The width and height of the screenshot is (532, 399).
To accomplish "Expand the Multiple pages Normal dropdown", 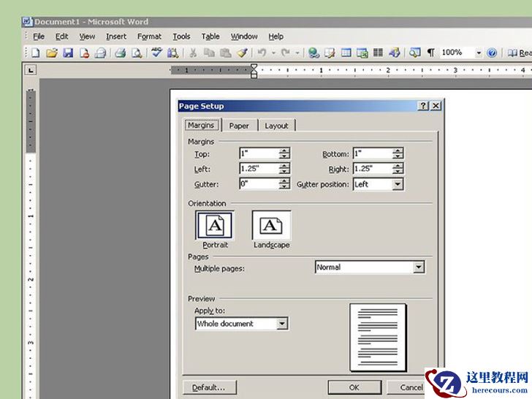I will (x=419, y=267).
